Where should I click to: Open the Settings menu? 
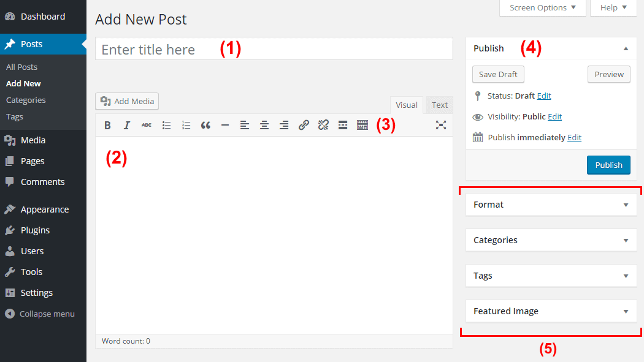tap(43, 293)
